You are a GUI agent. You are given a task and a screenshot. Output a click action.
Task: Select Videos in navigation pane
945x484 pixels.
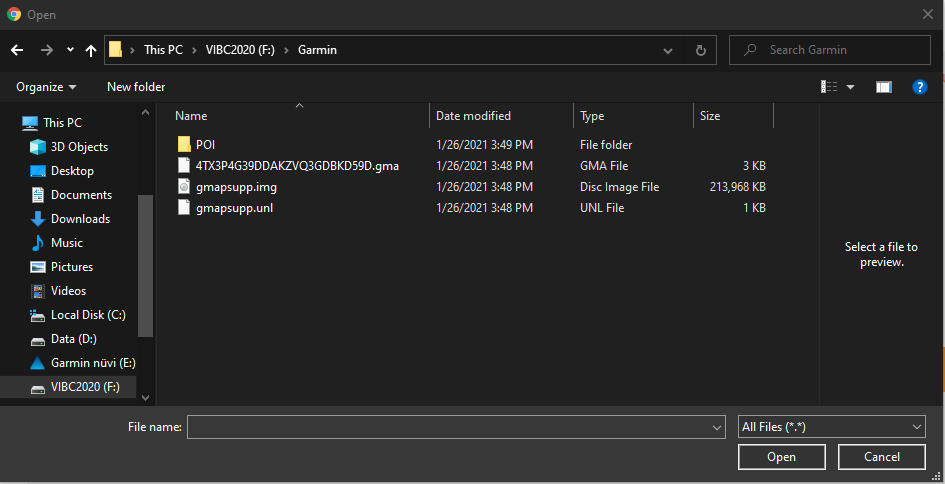68,291
